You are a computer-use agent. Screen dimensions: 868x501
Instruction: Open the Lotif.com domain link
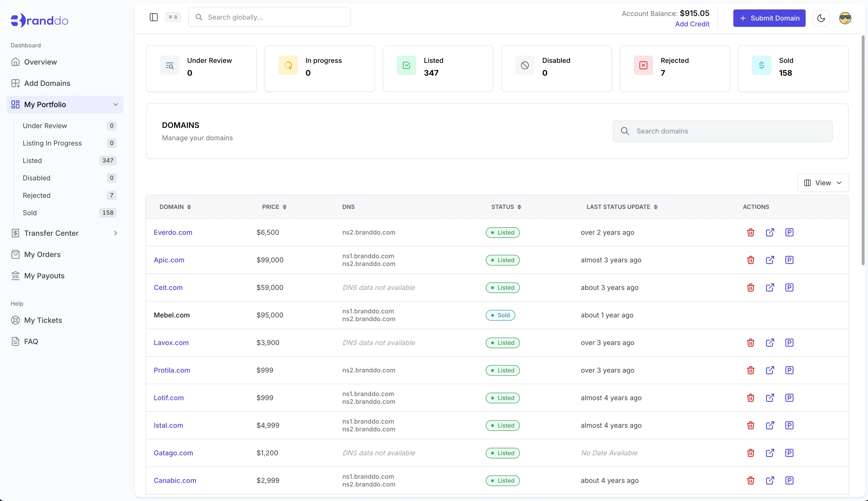pyautogui.click(x=169, y=398)
